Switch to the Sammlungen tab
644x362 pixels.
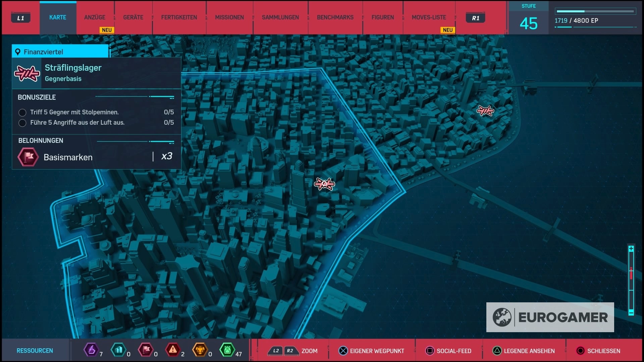pos(280,17)
